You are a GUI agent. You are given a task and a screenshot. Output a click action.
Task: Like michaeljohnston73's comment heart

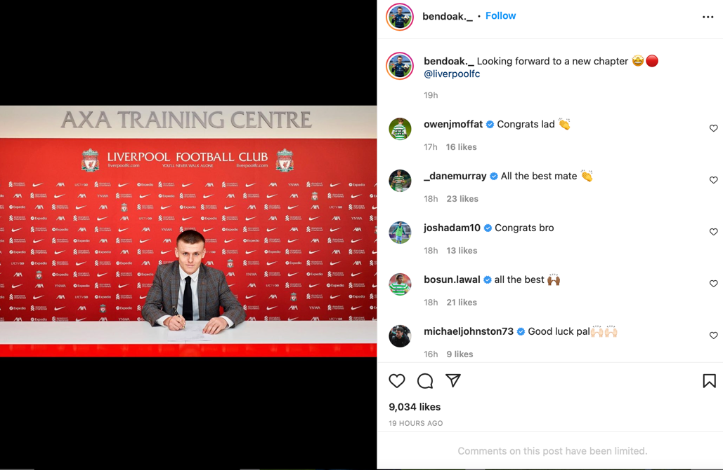coord(713,335)
